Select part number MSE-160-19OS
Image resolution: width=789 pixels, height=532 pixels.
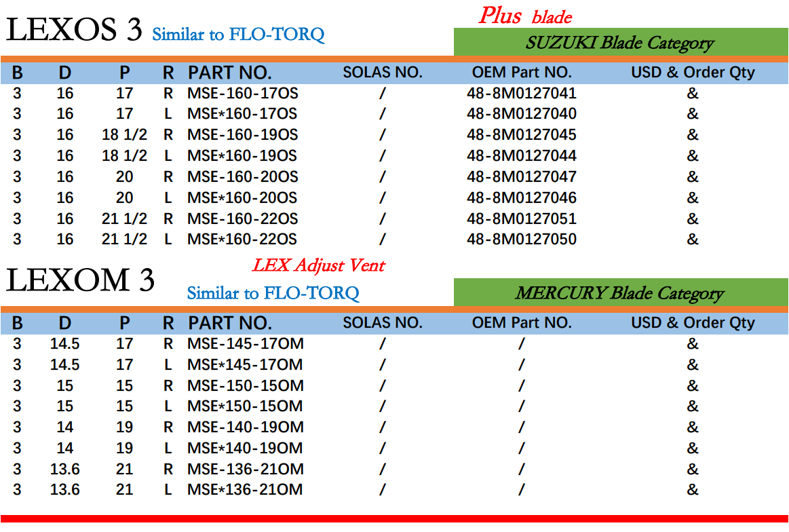pyautogui.click(x=243, y=135)
